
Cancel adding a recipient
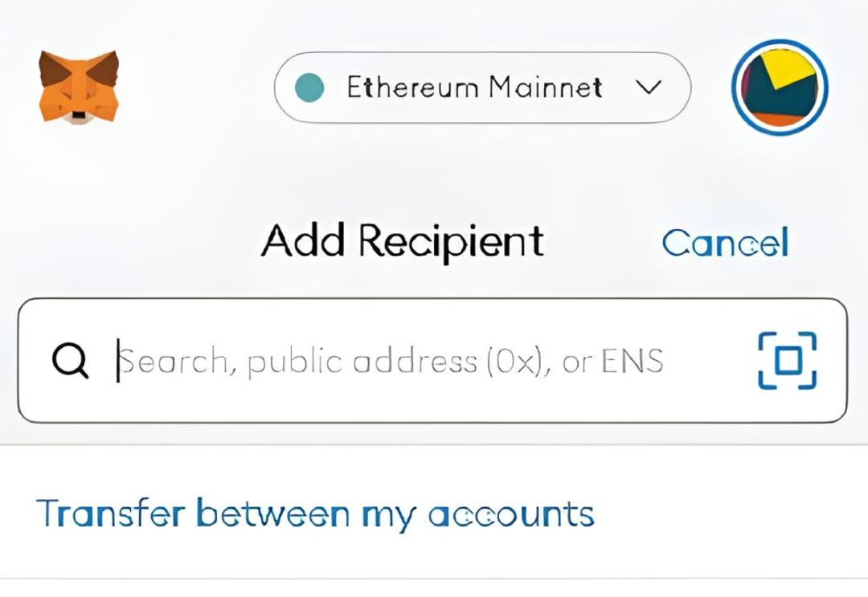[725, 242]
